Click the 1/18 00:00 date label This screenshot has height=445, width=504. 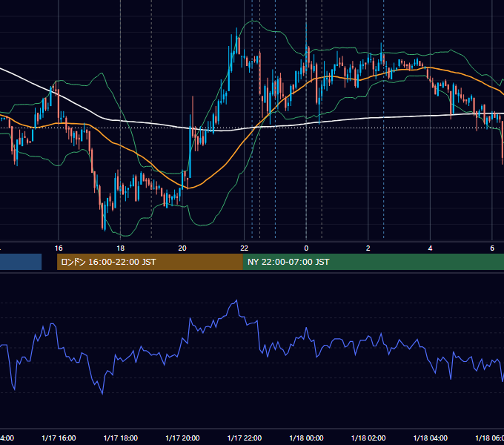point(306,438)
